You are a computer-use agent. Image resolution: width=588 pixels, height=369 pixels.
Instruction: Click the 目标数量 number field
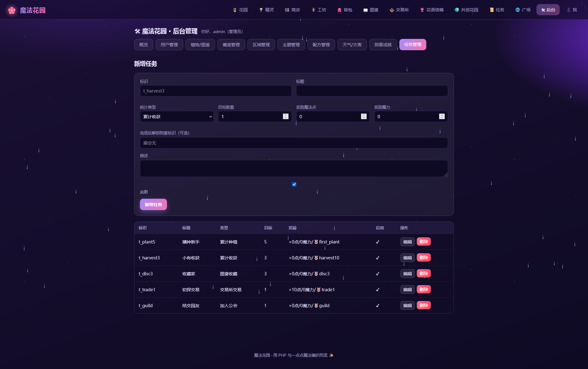coord(255,117)
